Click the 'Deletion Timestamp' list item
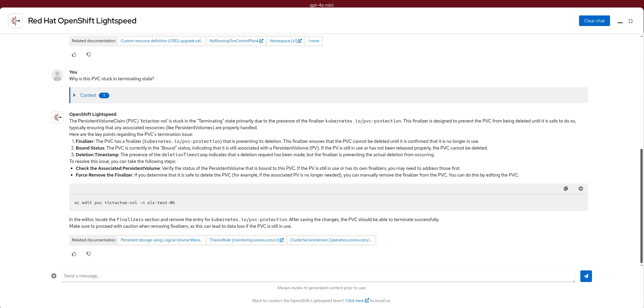This screenshot has height=308, width=644. 255,155
